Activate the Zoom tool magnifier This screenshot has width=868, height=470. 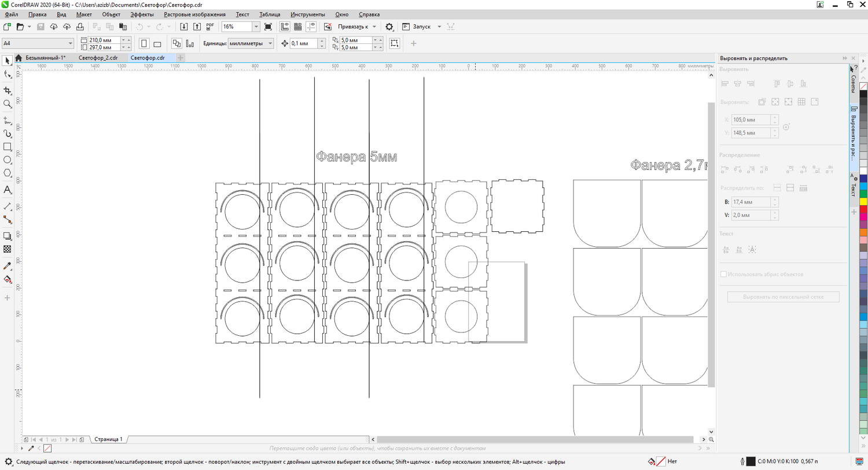(x=8, y=105)
